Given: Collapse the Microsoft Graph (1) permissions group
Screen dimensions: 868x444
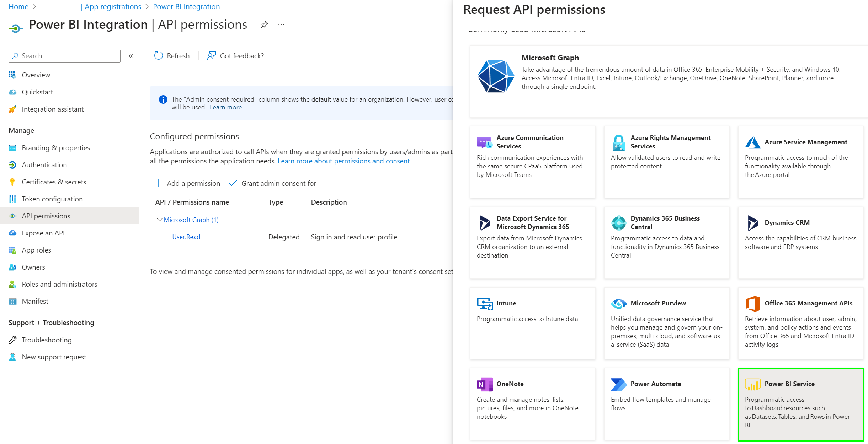Looking at the screenshot, I should pos(160,220).
